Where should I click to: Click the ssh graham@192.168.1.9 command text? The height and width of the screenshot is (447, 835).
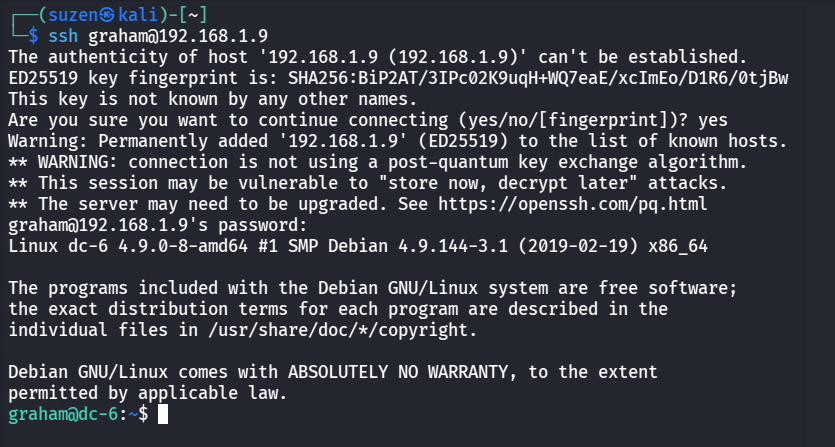coord(134,35)
